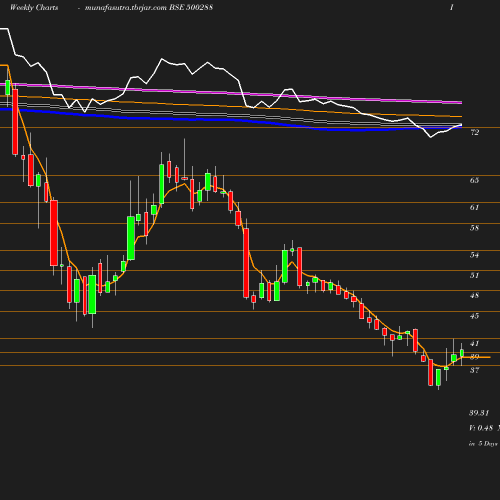Click the "54" price axis label

(475, 255)
